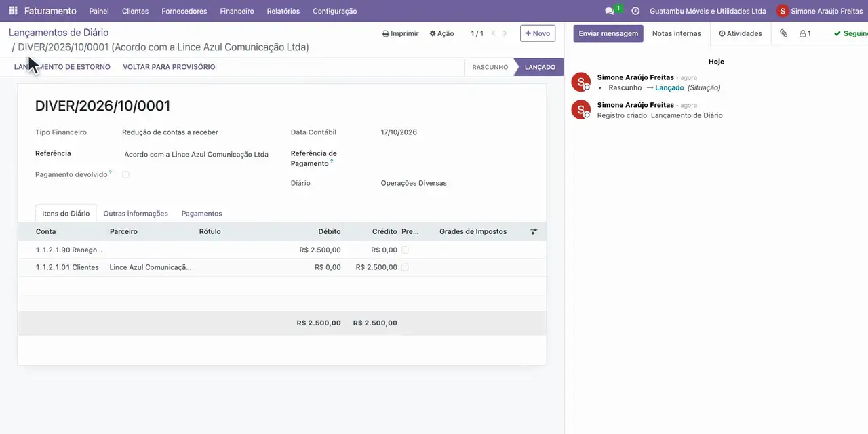Toggle checkbox in the Clientes row
Screen dimensions: 868x434
405,267
